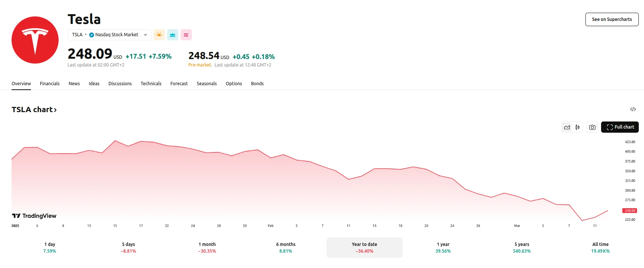Click the pink waves volatility badge
644x268 pixels.
(x=186, y=34)
